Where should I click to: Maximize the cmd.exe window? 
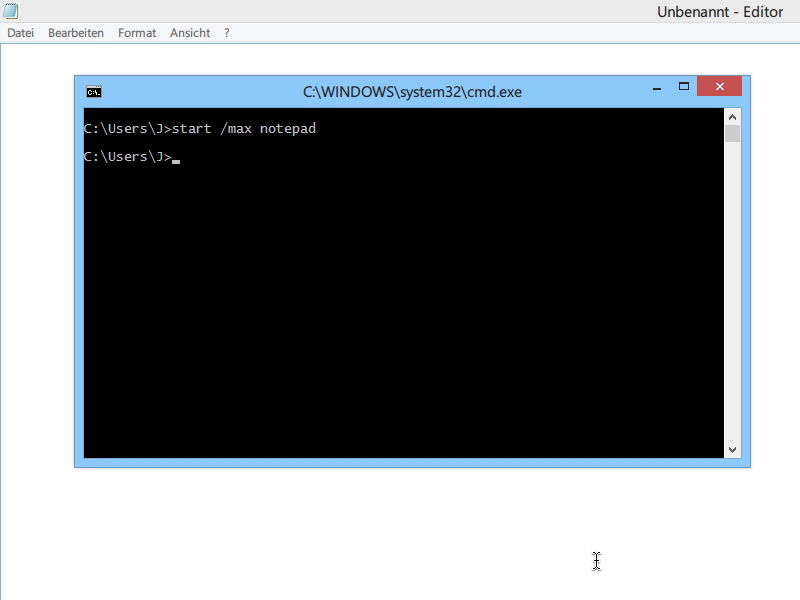point(684,87)
